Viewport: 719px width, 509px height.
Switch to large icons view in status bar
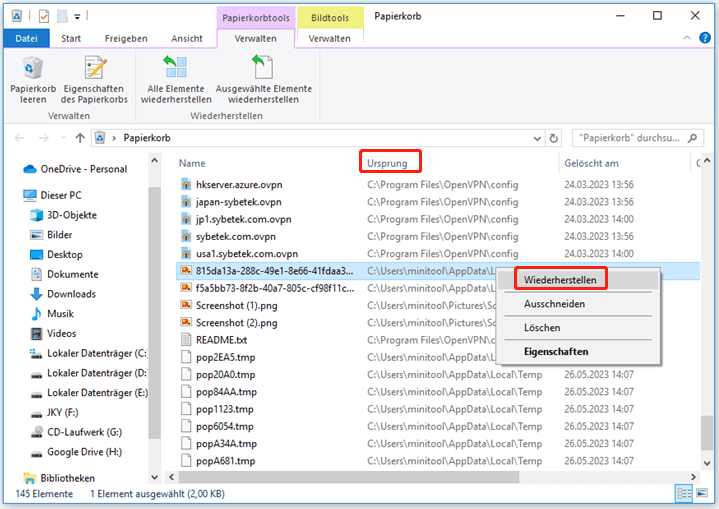702,493
